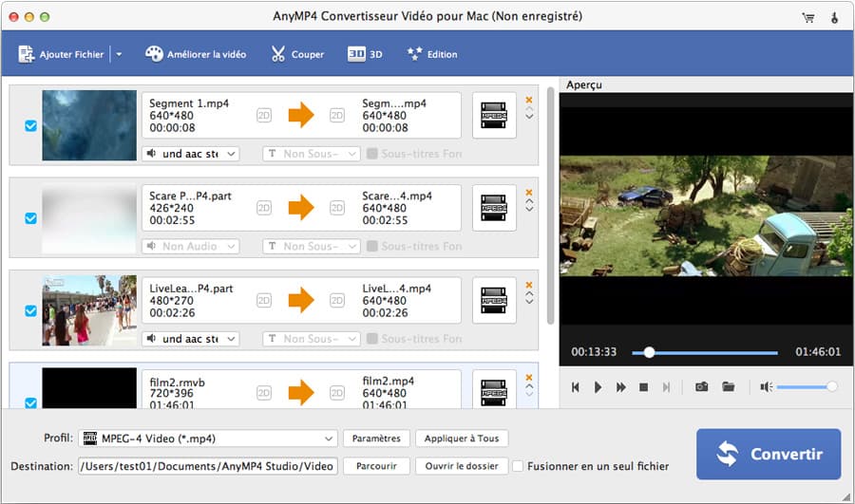Viewport: 855px width, 504px height.
Task: Toggle the LiveLea file checkbox
Action: coord(30,310)
